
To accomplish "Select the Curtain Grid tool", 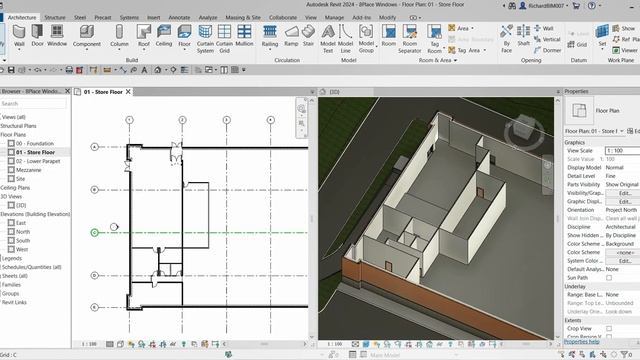I will [x=224, y=39].
